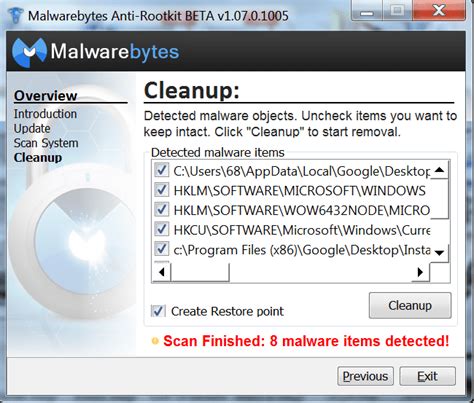Toggle the Create Restore point checkbox
The width and height of the screenshot is (474, 403).
click(158, 311)
